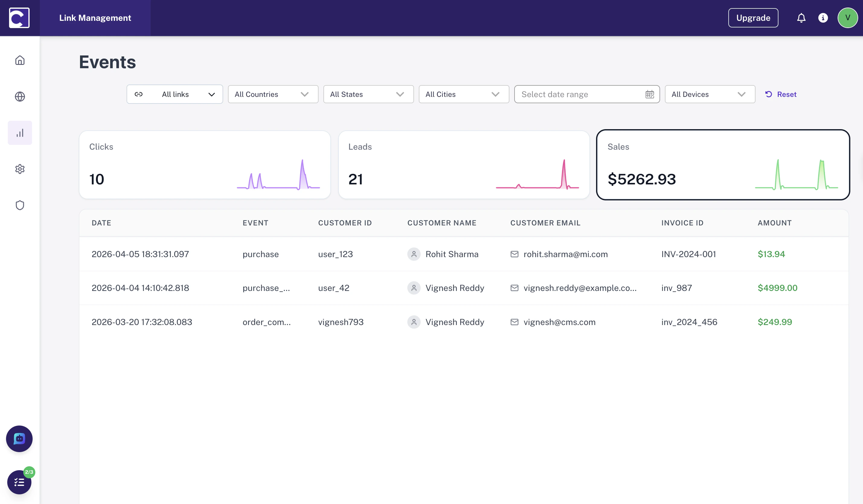Expand the All Countries dropdown

pos(273,94)
